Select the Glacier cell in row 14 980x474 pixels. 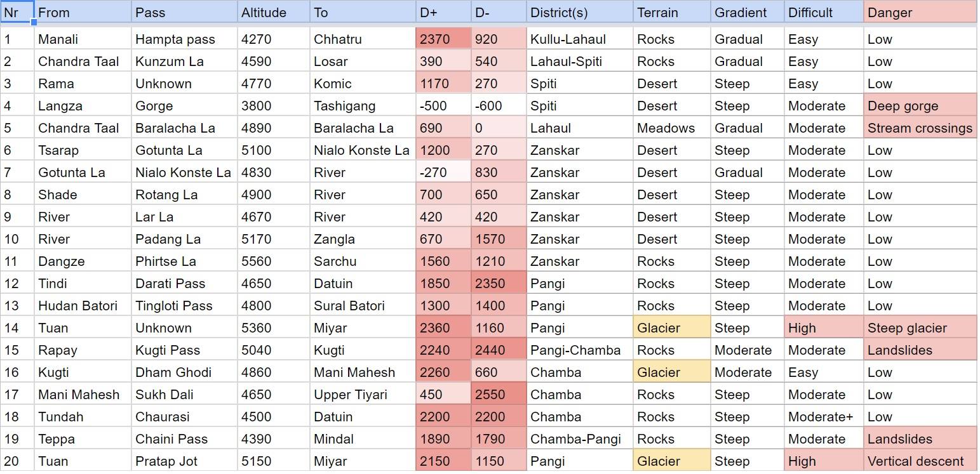(672, 328)
